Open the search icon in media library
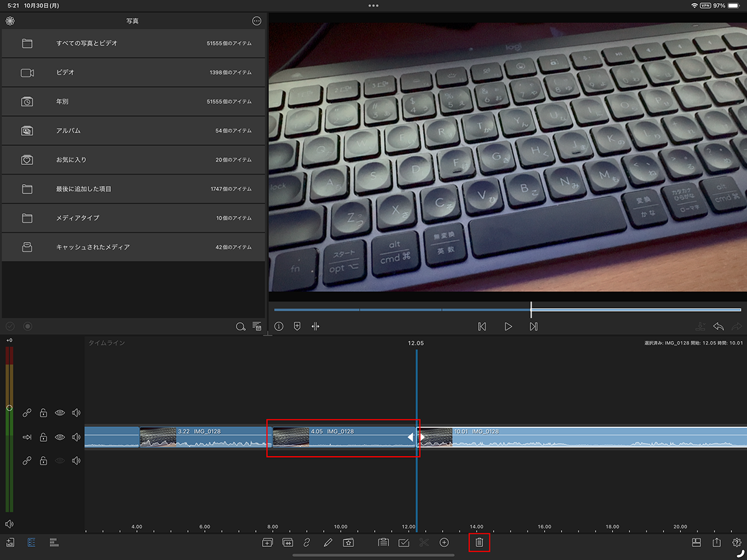This screenshot has height=560, width=747. click(x=240, y=327)
